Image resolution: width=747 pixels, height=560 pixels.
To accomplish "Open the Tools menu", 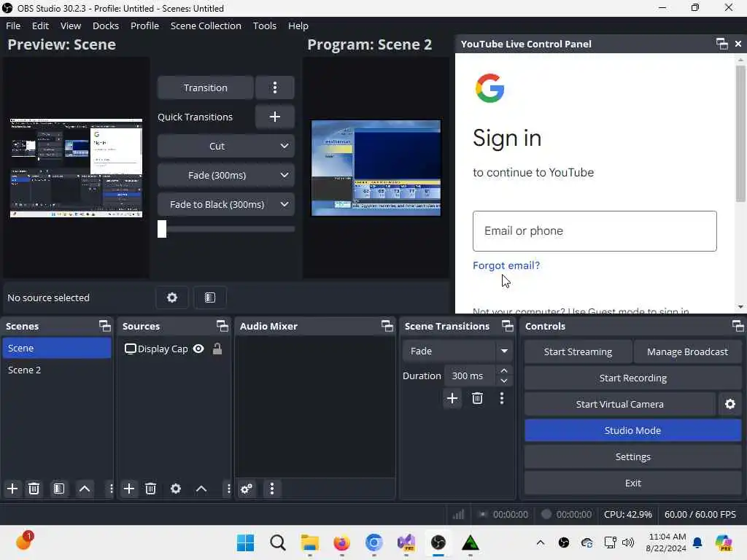I will coord(264,26).
